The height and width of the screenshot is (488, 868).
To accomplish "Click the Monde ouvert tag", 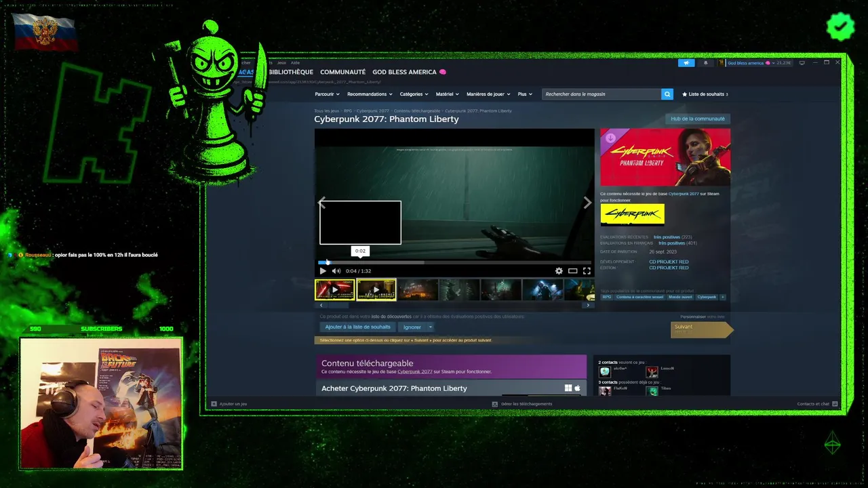I will coord(679,297).
